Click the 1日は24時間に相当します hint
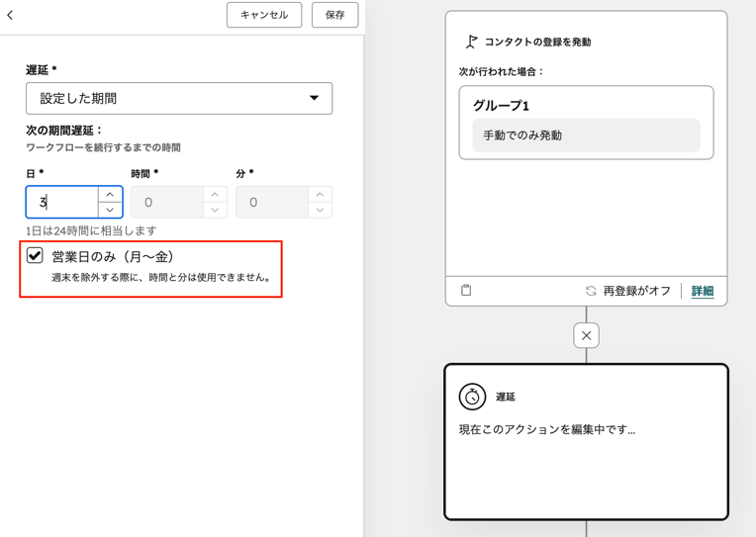The width and height of the screenshot is (756, 537). pyautogui.click(x=91, y=230)
